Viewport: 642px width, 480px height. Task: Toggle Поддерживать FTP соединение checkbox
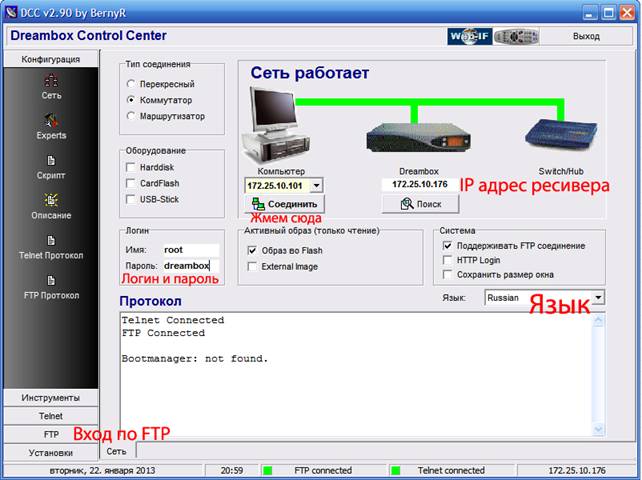[448, 246]
